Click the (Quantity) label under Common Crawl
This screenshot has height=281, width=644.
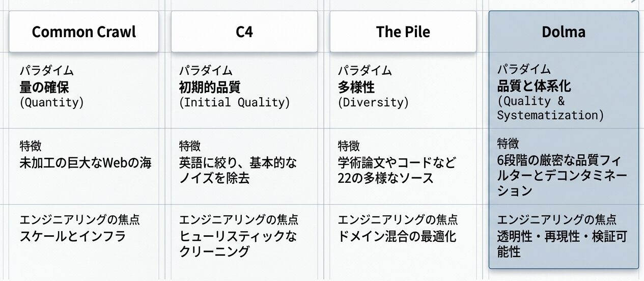pyautogui.click(x=51, y=102)
